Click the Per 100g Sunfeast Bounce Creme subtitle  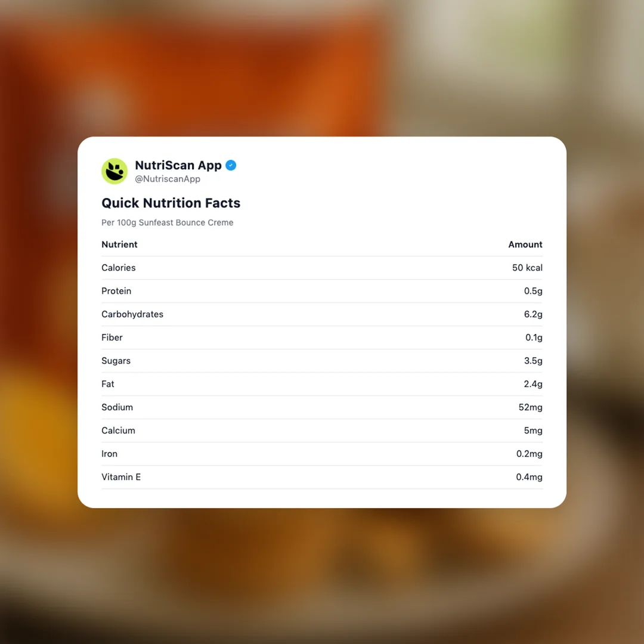[168, 222]
